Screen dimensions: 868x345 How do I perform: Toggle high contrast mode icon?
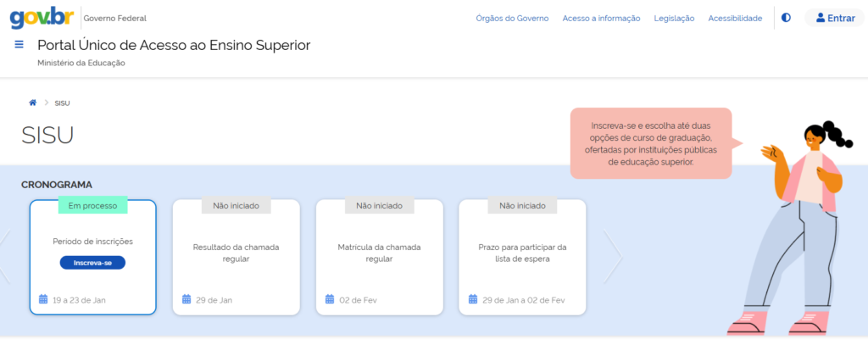(x=786, y=18)
